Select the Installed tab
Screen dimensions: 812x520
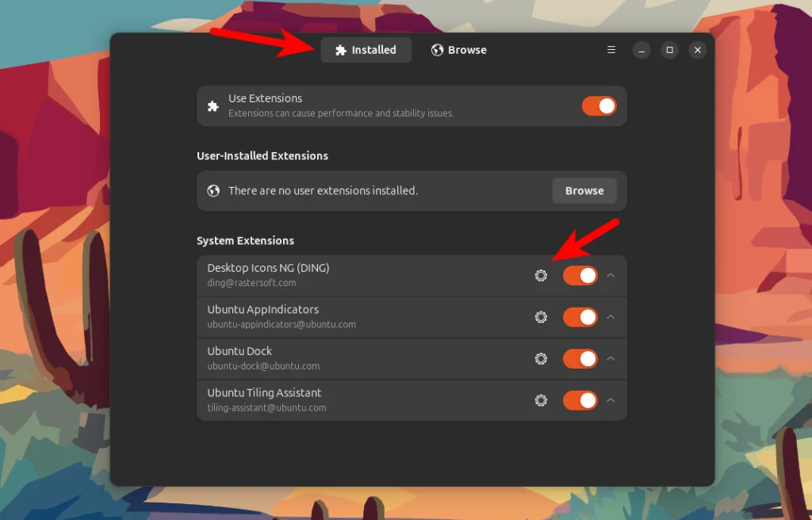[366, 49]
